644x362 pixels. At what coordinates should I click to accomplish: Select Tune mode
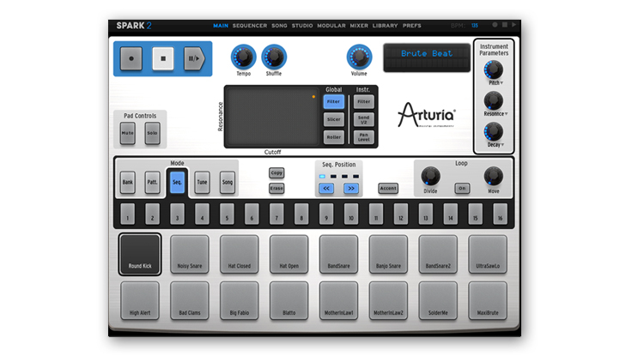[202, 182]
